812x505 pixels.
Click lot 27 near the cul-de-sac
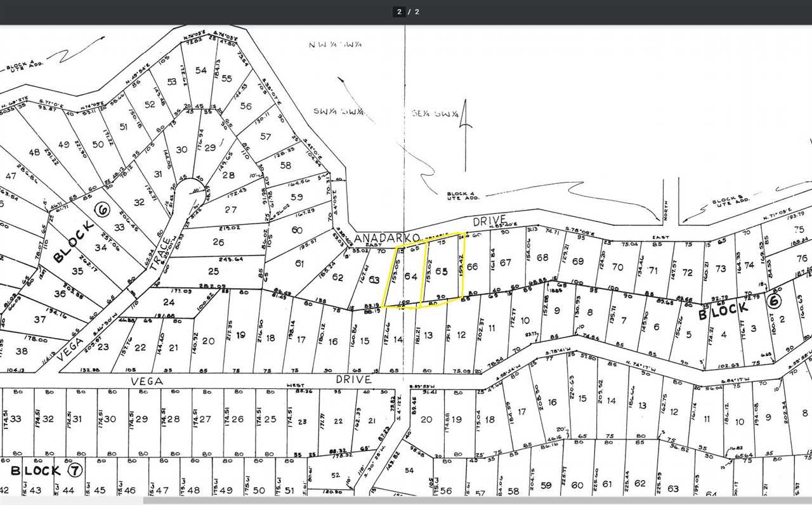230,209
